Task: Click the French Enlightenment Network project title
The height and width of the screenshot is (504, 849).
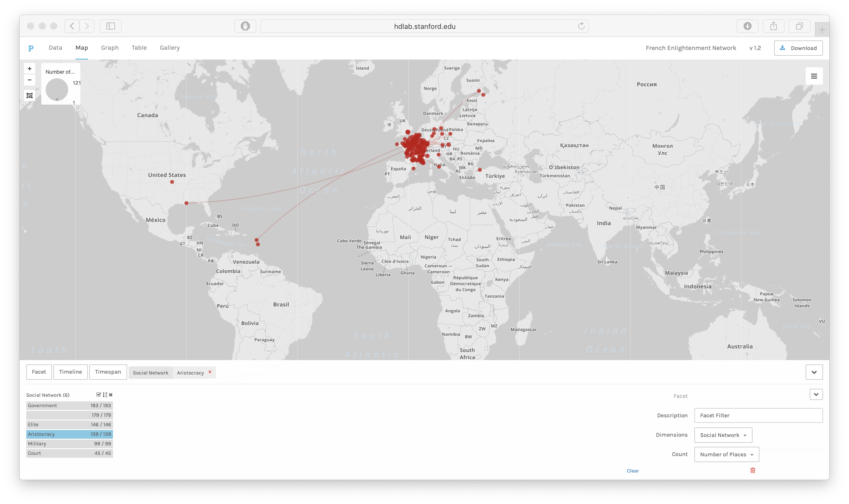Action: pyautogui.click(x=691, y=48)
